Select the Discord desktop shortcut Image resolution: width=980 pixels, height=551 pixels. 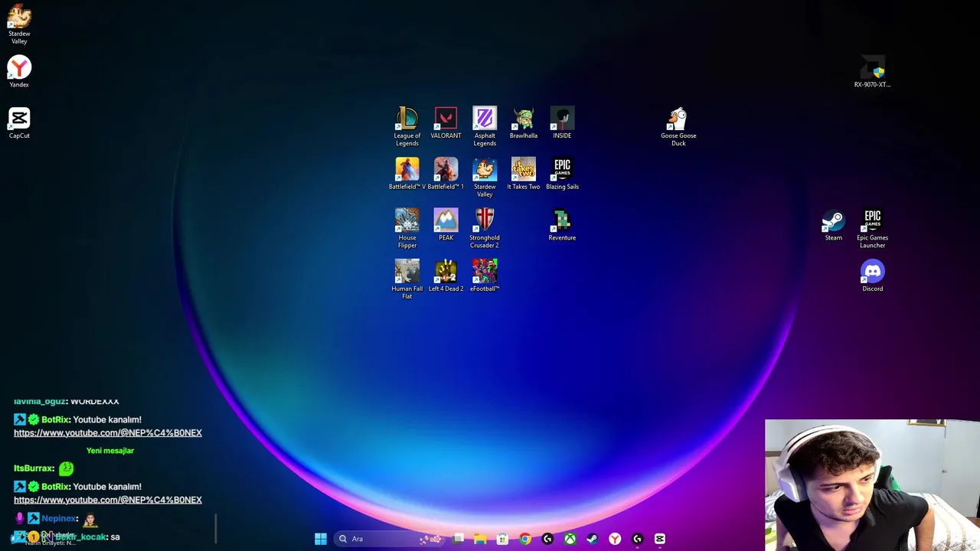click(x=873, y=275)
